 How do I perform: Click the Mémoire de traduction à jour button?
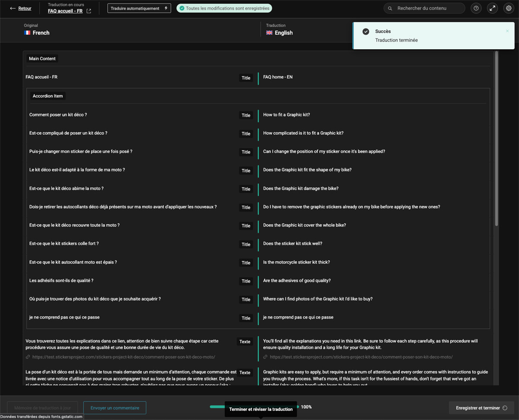coord(42,408)
